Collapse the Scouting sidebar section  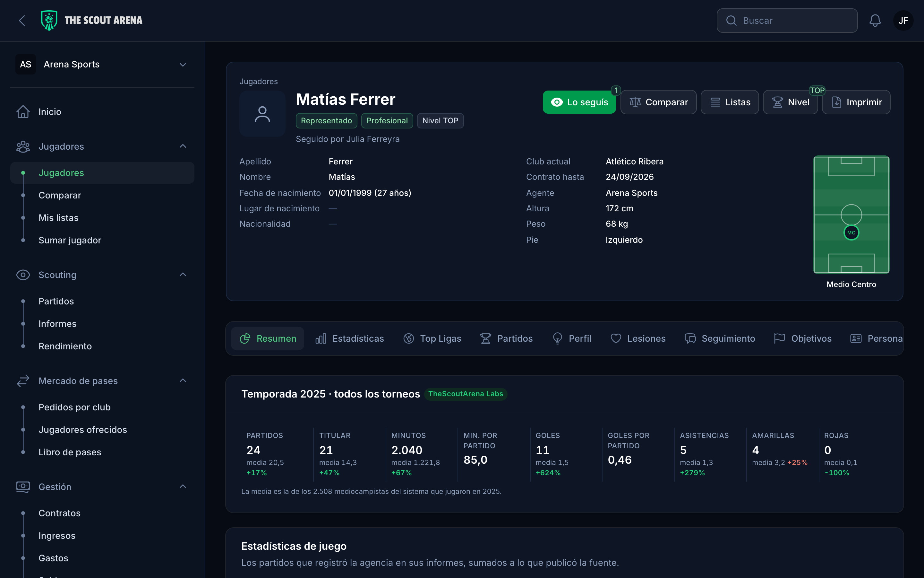pyautogui.click(x=183, y=275)
